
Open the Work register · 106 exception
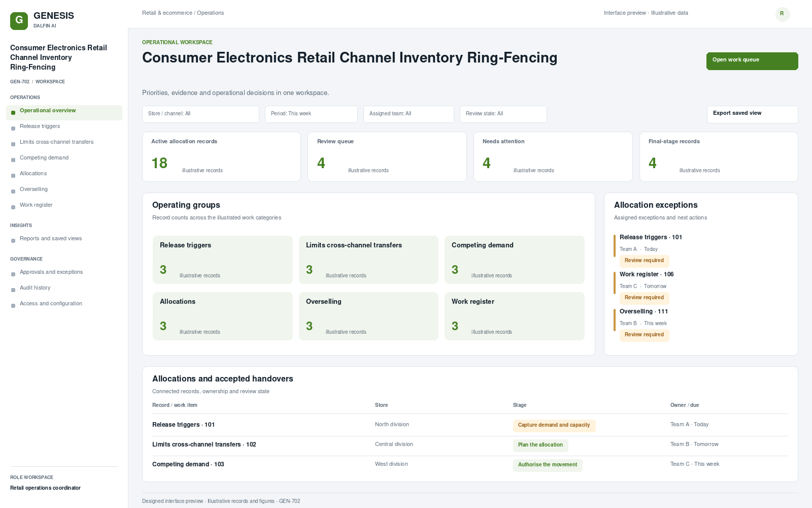coord(647,274)
